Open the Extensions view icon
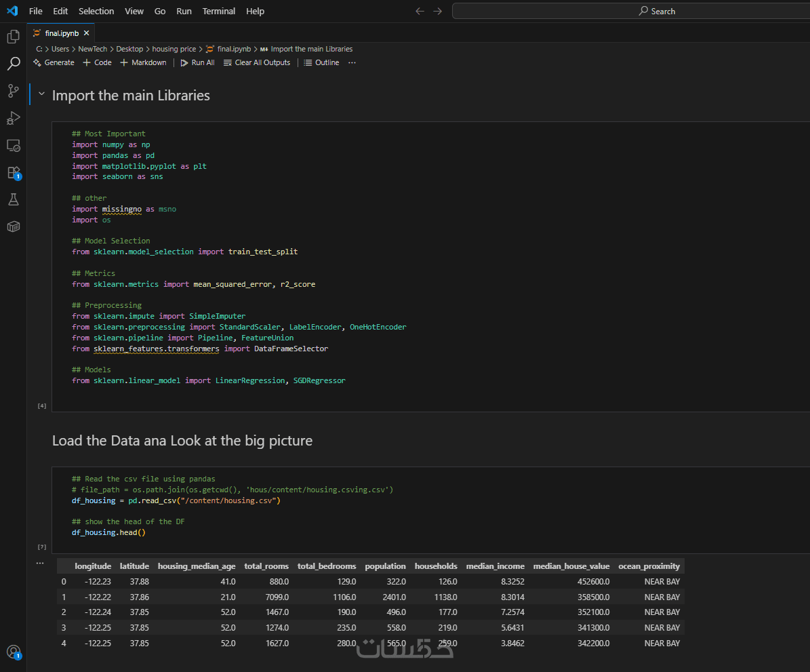The width and height of the screenshot is (810, 672). (13, 172)
